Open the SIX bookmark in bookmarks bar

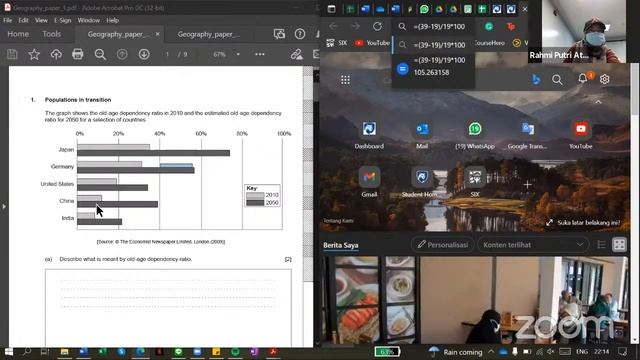coord(337,43)
